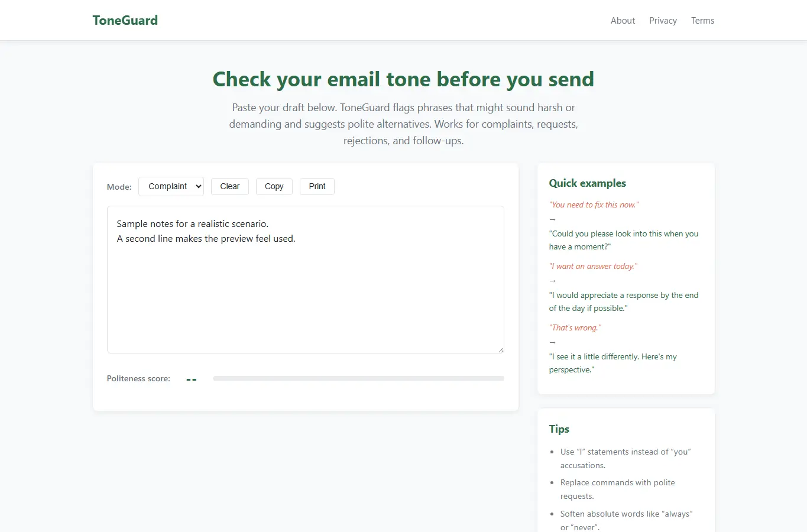
Task: Click the Quick examples heading
Action: tap(587, 183)
